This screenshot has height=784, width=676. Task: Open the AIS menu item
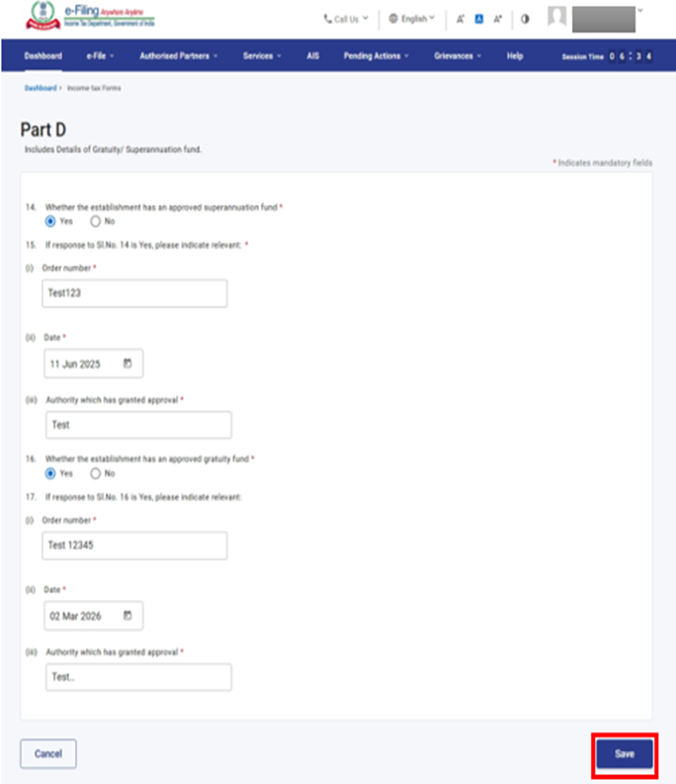point(312,56)
